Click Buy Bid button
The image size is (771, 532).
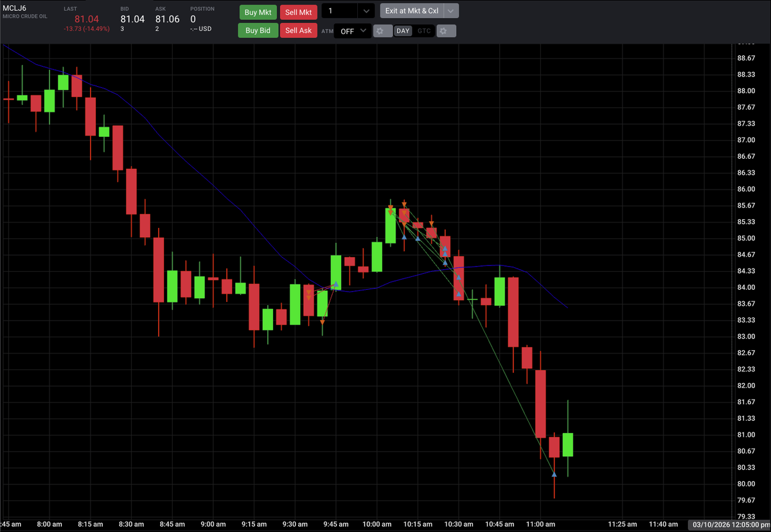(258, 30)
